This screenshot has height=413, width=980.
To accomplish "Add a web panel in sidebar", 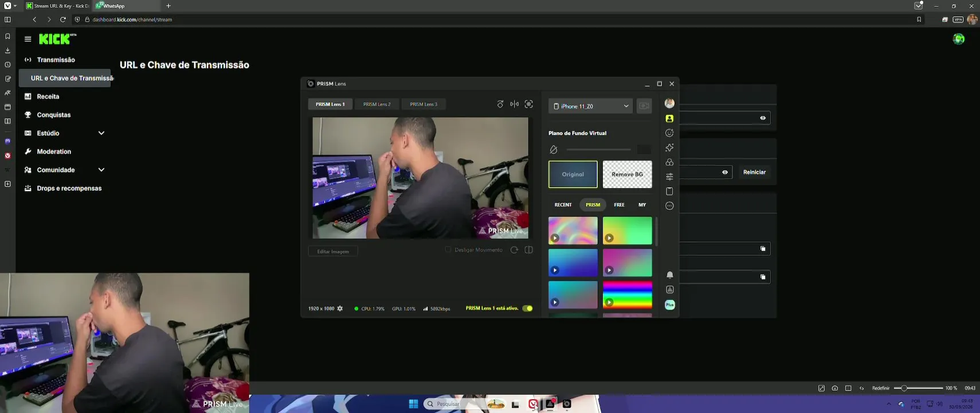I will click(x=7, y=184).
